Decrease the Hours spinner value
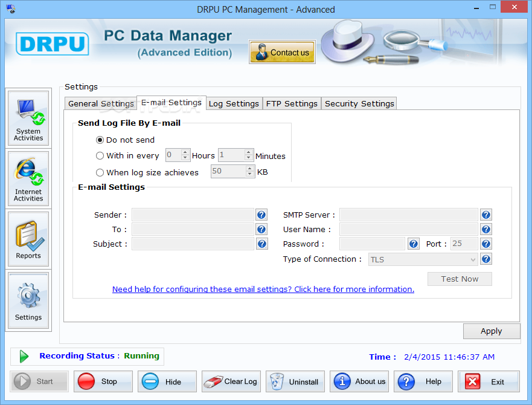532x405 pixels. click(x=185, y=158)
